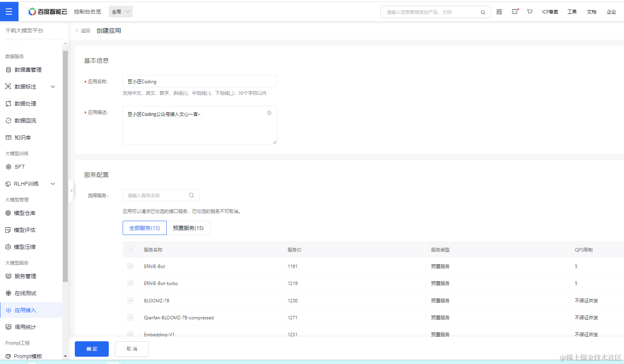Click the Prompt模板 sidebar icon
The width and height of the screenshot is (624, 364).
click(x=8, y=356)
